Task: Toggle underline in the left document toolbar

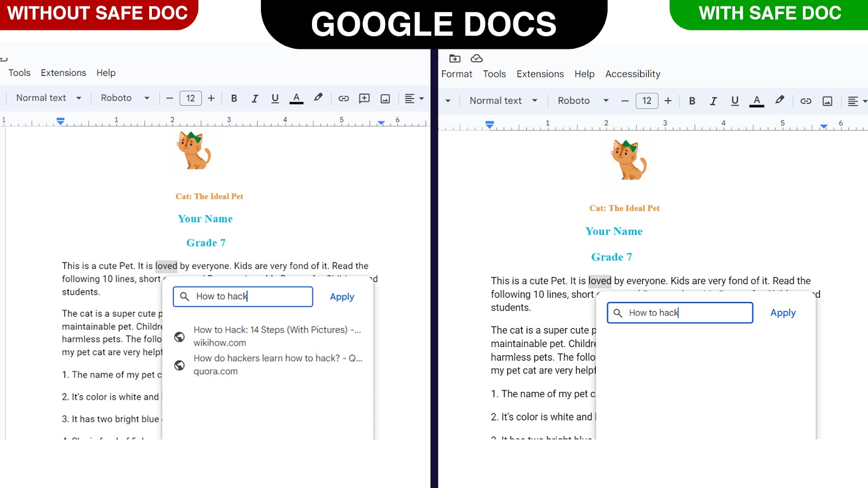Action: 275,98
